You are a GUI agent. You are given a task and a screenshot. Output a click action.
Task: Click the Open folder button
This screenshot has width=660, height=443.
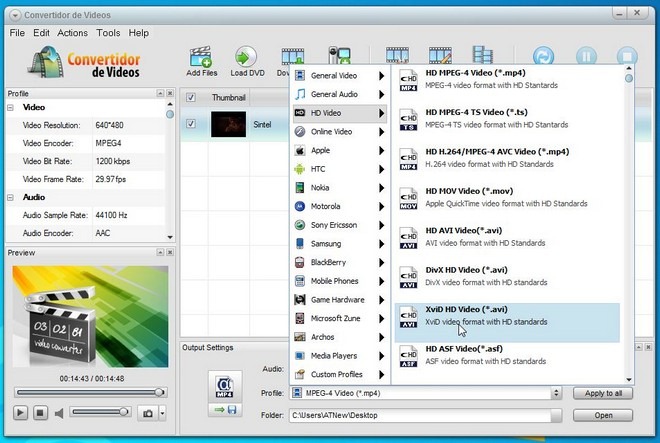pyautogui.click(x=603, y=415)
